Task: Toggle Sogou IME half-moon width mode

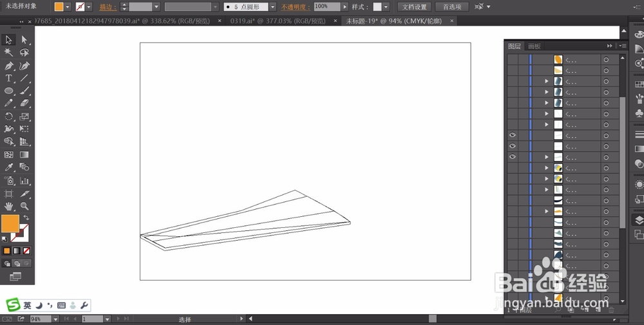Action: pos(39,305)
